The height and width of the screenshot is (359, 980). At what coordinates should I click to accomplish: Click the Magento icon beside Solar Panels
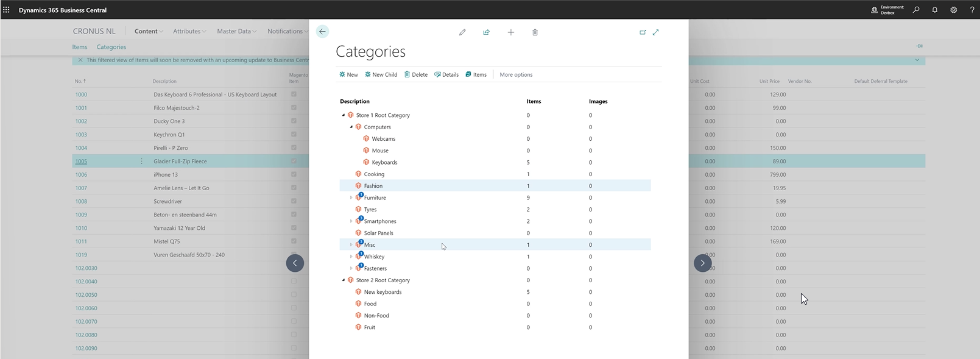click(x=358, y=233)
